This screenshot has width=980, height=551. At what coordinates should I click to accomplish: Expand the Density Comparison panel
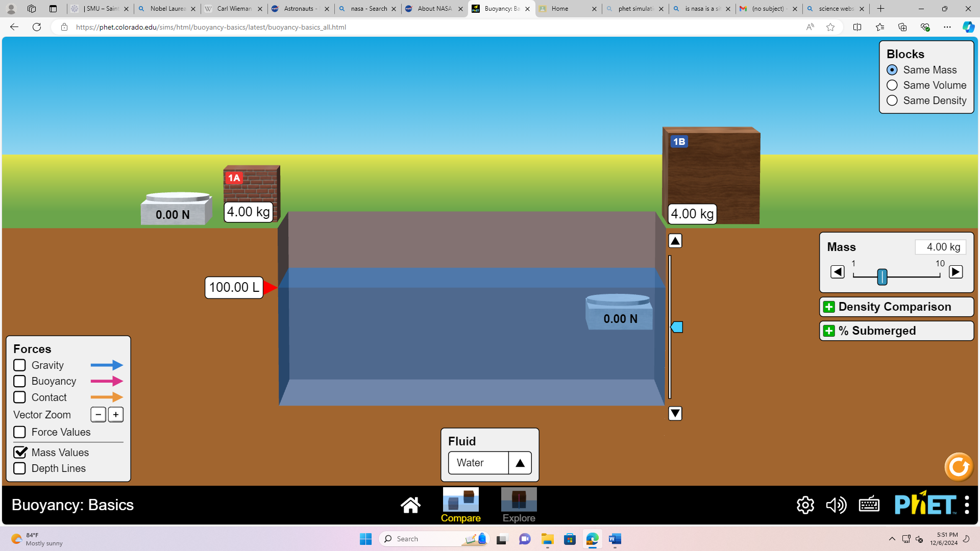[x=896, y=307]
